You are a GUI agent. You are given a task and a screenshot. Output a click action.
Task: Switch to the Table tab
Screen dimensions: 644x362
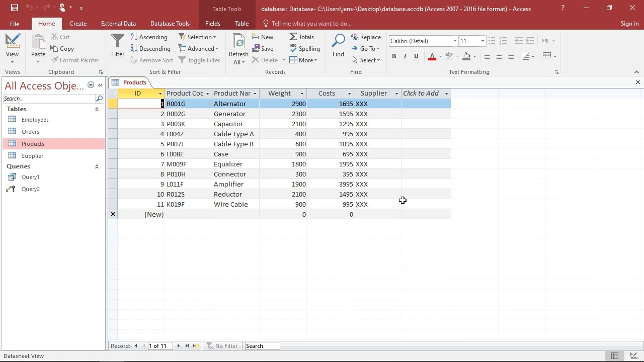(242, 23)
